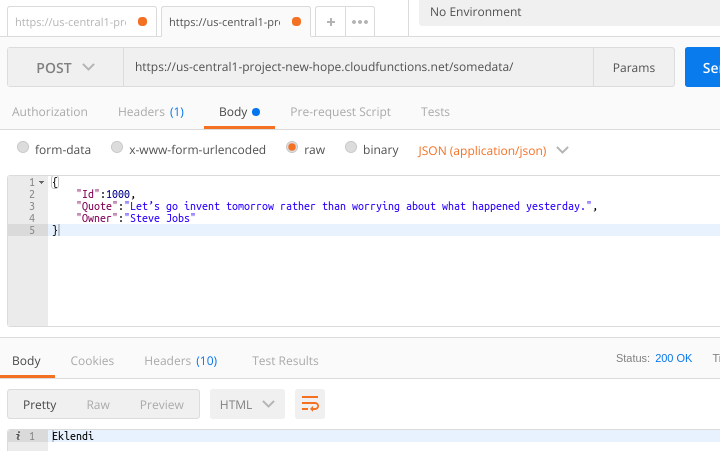Screen dimensions: 720x451
Task: Collapse the JSON block at line 1
Action: pyautogui.click(x=43, y=182)
